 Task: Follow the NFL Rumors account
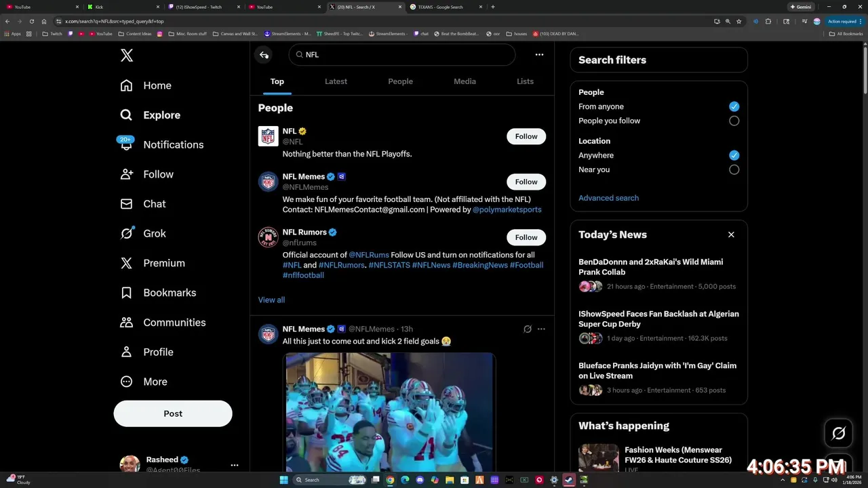point(526,237)
